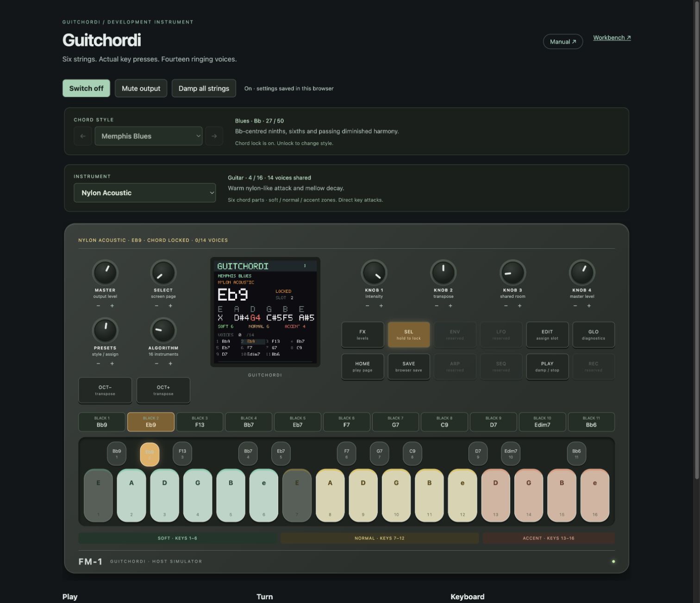The image size is (700, 603).
Task: Open the Manual link
Action: [x=563, y=42]
